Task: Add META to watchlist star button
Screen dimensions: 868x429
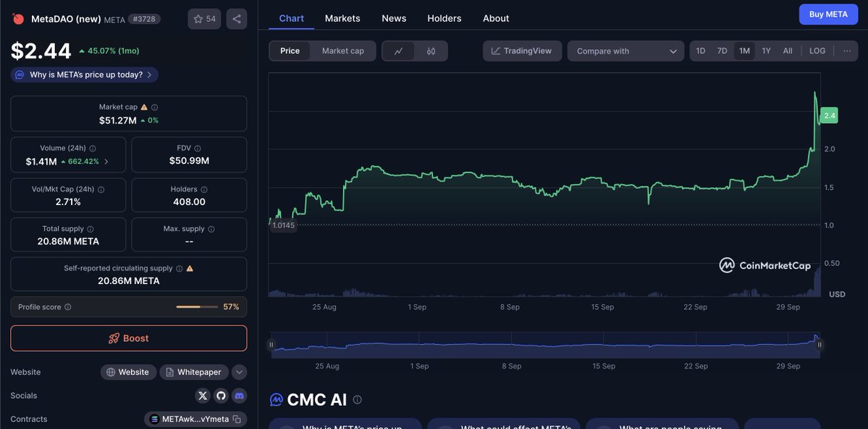Action: click(204, 19)
